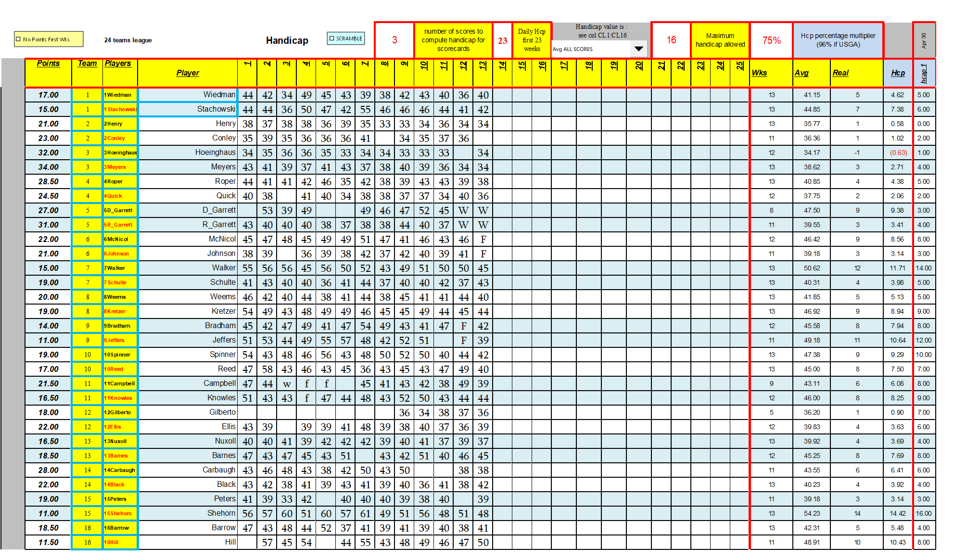Viewport: 954px width, 560px height.
Task: Select the 3Hoeinghaus team label cell
Action: (120, 153)
